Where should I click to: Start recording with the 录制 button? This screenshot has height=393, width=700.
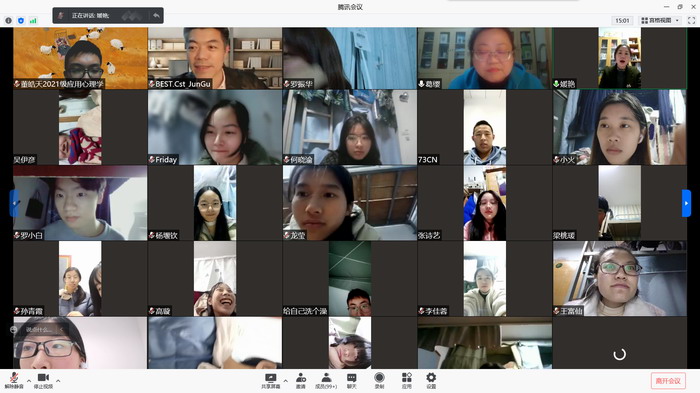click(x=379, y=381)
